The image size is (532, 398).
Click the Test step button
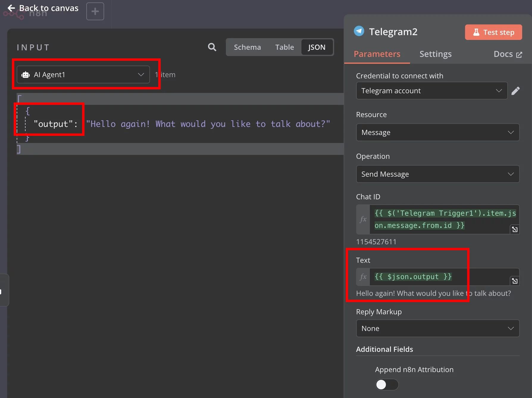493,32
